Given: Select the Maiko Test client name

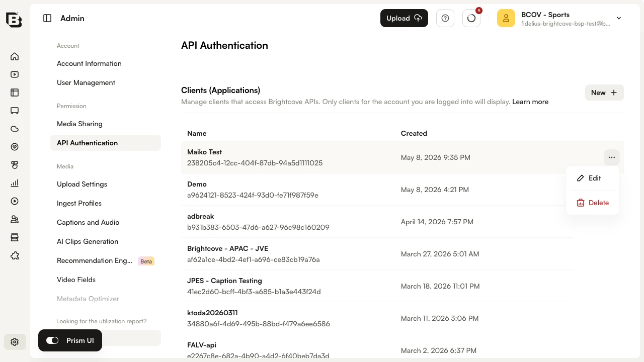Looking at the screenshot, I should point(204,152).
